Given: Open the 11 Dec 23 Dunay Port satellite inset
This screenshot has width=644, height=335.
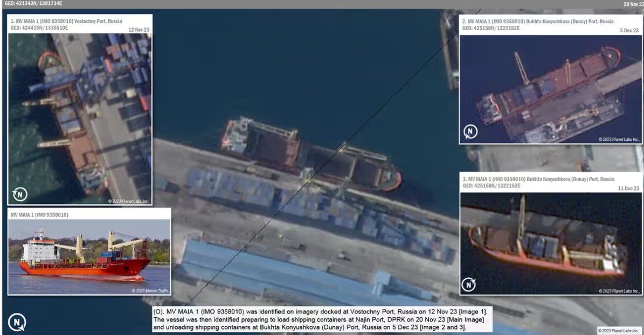Looking at the screenshot, I should click(x=550, y=243).
